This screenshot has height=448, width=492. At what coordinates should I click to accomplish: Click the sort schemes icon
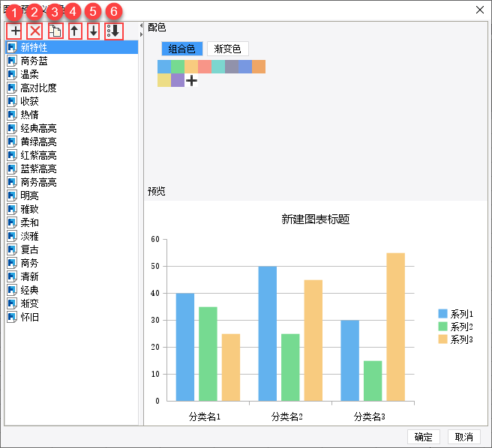tap(113, 31)
